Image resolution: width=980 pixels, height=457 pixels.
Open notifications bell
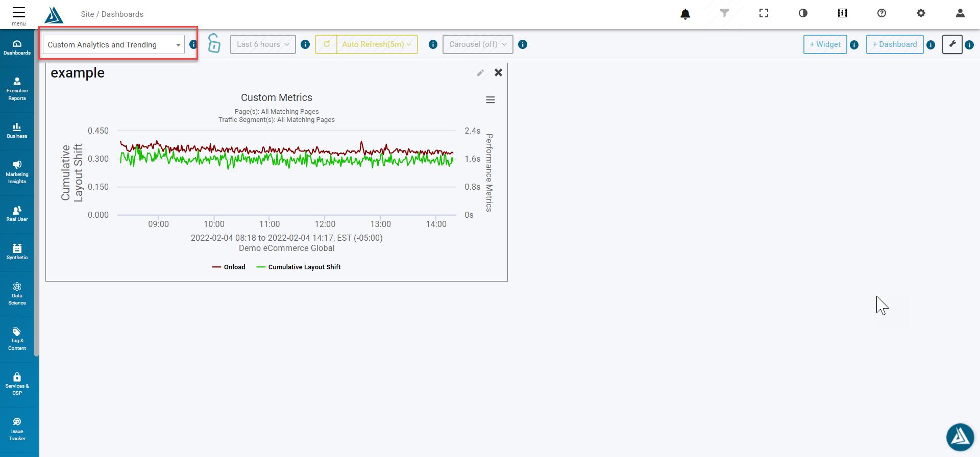(x=685, y=14)
